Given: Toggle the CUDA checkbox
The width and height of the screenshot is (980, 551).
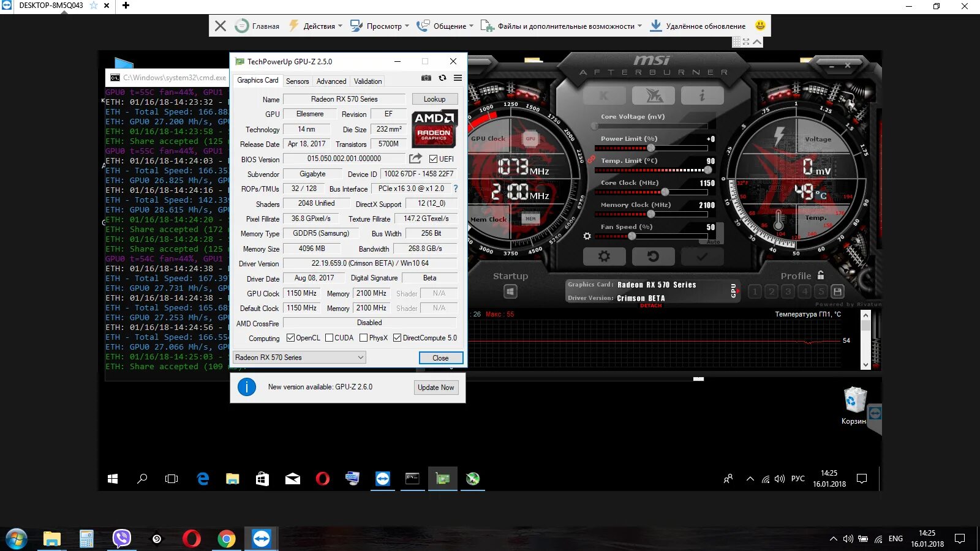Looking at the screenshot, I should (330, 338).
